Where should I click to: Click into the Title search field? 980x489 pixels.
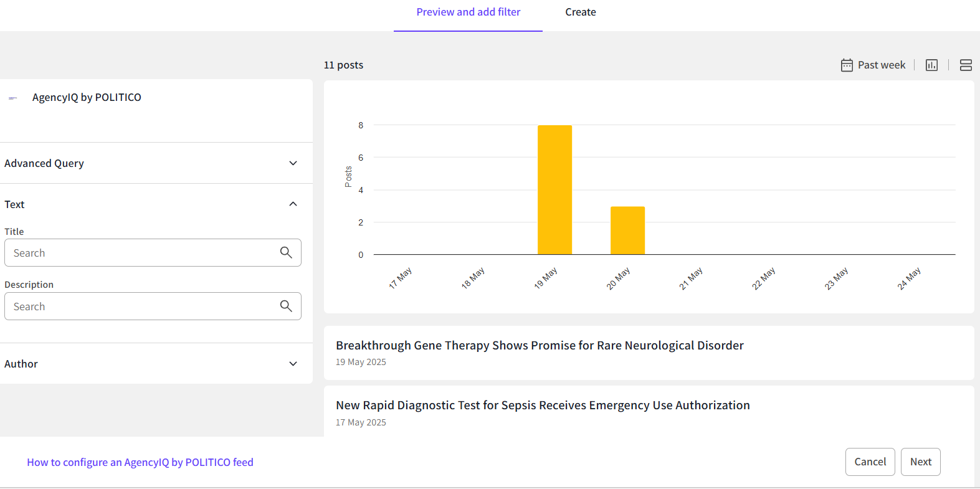tap(143, 253)
